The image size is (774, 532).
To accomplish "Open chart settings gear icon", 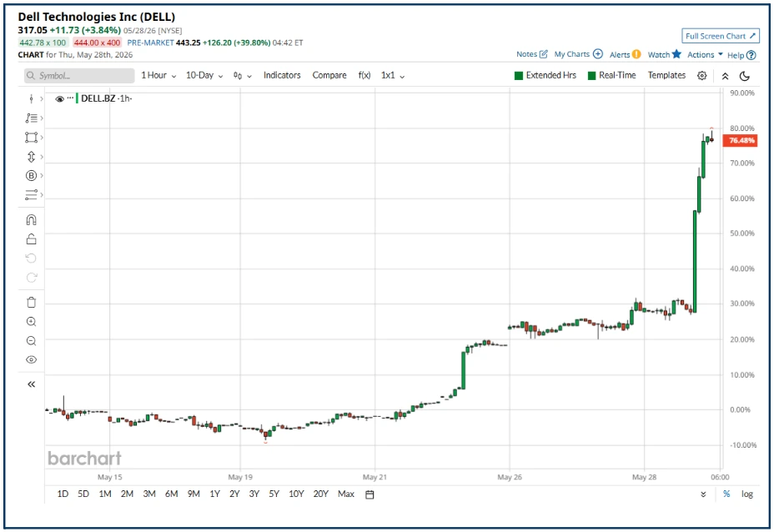I will pos(702,76).
